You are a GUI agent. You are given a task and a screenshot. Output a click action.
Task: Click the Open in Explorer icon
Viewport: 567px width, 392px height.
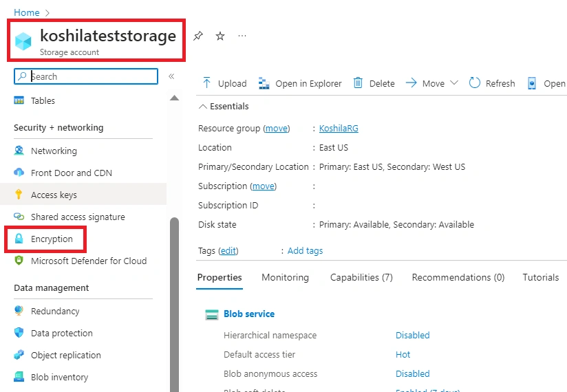pyautogui.click(x=264, y=83)
